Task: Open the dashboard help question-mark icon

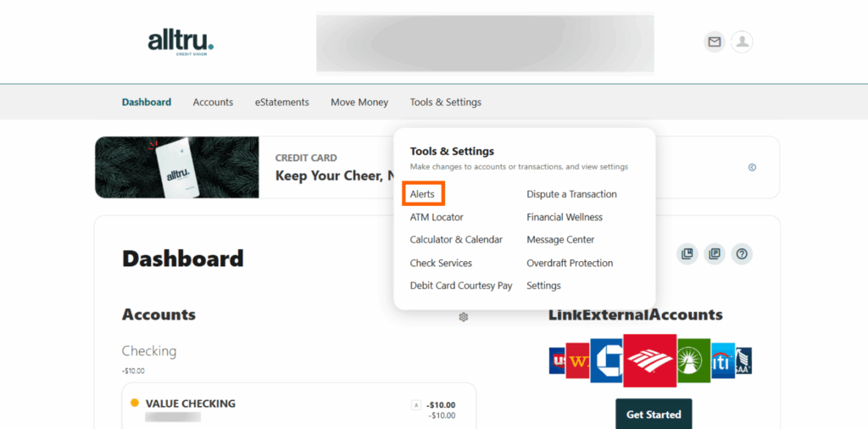Action: coord(742,254)
